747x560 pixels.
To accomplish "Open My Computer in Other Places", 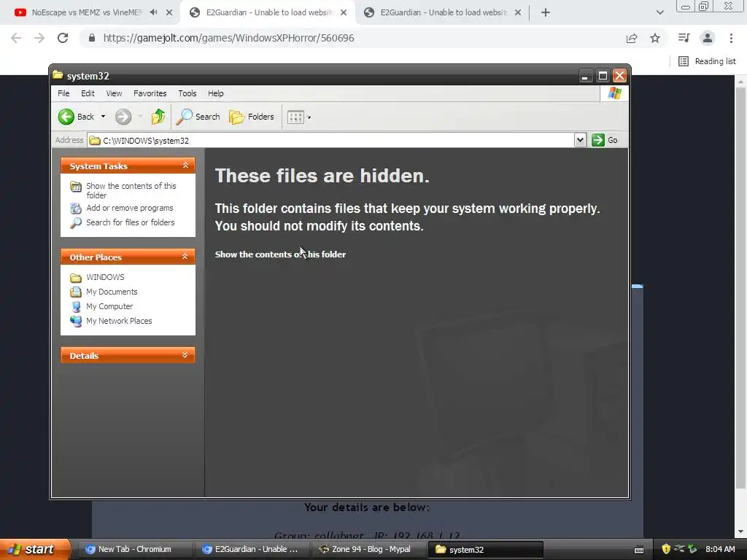I will (x=109, y=306).
